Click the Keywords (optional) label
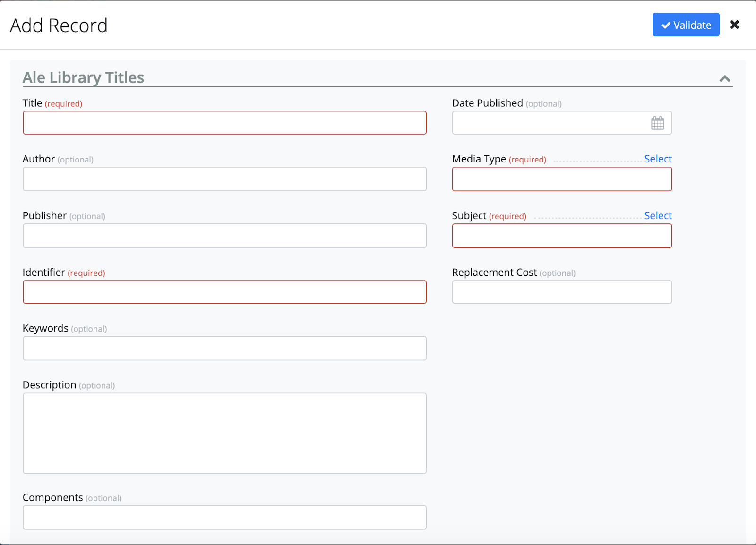Image resolution: width=756 pixels, height=545 pixels. click(65, 328)
